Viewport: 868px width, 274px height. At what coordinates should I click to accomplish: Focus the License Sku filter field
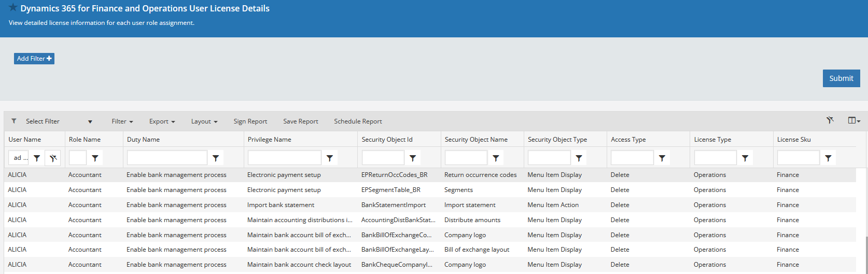pos(799,158)
